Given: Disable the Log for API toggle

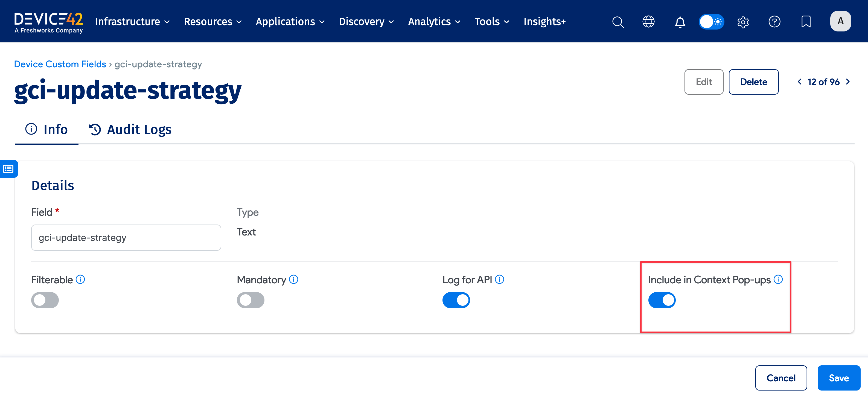Looking at the screenshot, I should (456, 300).
